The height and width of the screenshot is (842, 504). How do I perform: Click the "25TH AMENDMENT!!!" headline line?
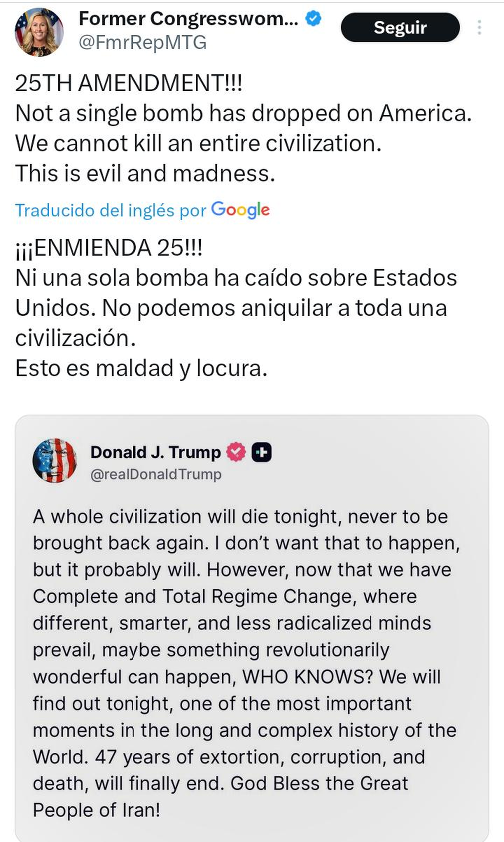pos(129,83)
